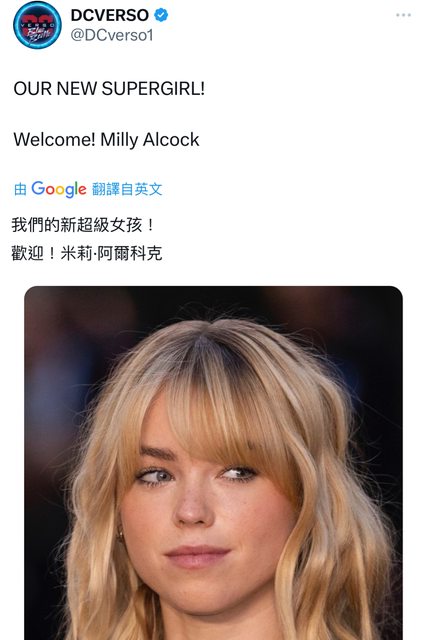427x640 pixels.
Task: Click the 由 character before Google
Action: point(20,189)
